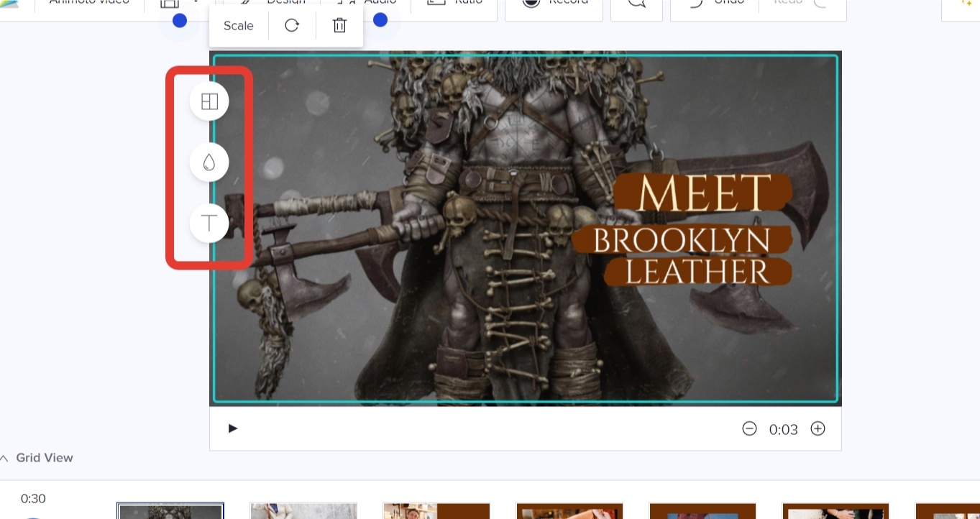The height and width of the screenshot is (519, 980).
Task: Select the first timeline thumbnail
Action: point(170,510)
